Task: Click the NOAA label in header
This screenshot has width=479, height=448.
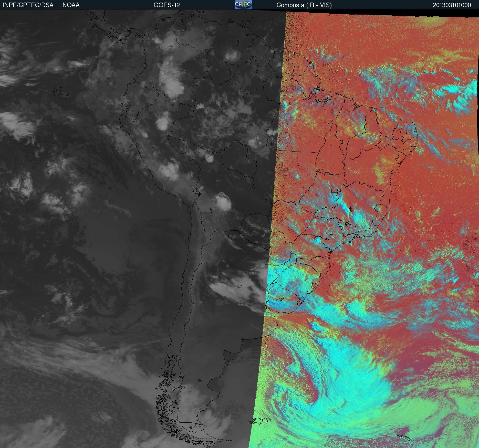Action: [71, 5]
